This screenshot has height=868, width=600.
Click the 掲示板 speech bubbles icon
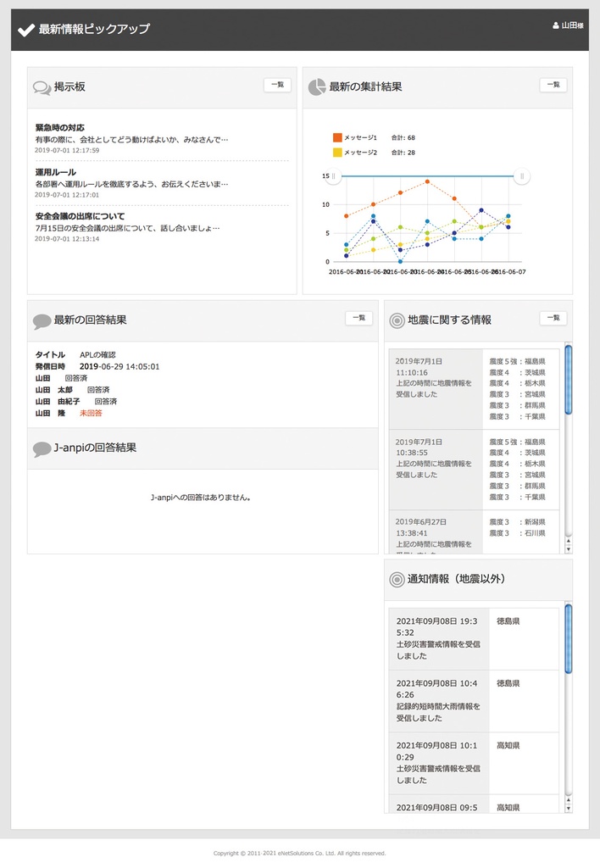[x=42, y=87]
